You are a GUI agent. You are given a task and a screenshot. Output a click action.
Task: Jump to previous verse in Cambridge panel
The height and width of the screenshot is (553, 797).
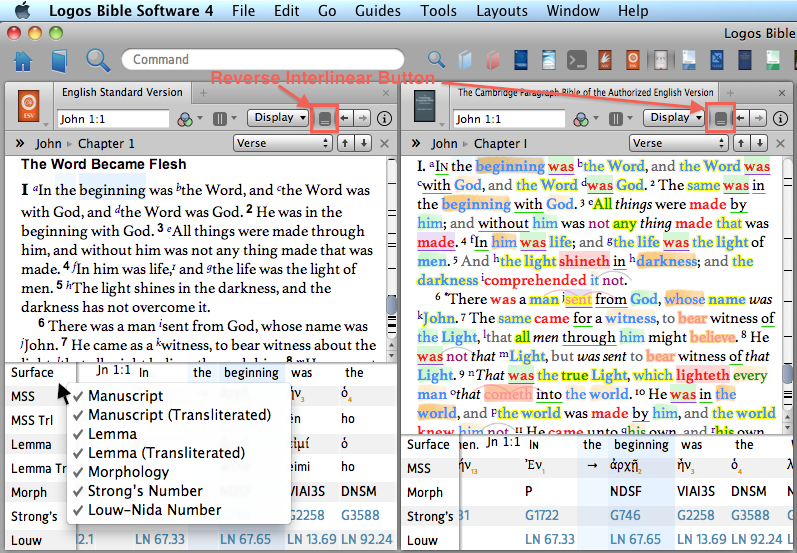pyautogui.click(x=741, y=143)
